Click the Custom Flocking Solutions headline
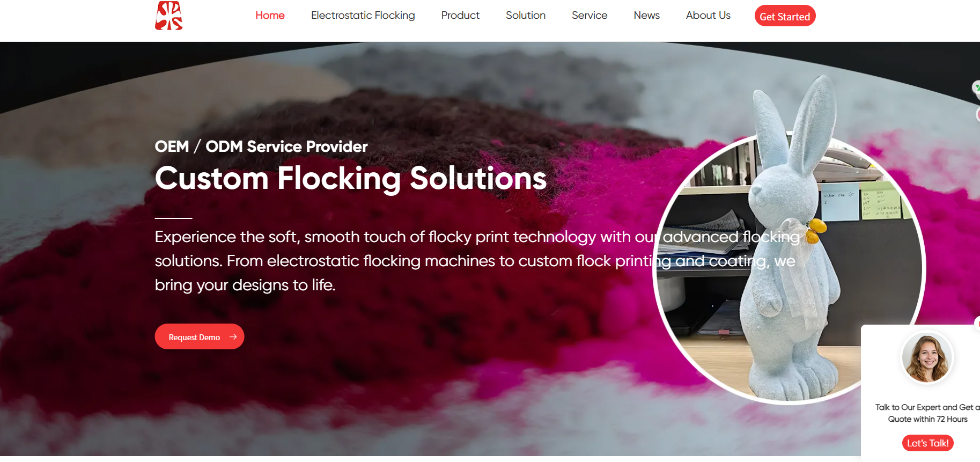This screenshot has width=980, height=462. pos(351,178)
